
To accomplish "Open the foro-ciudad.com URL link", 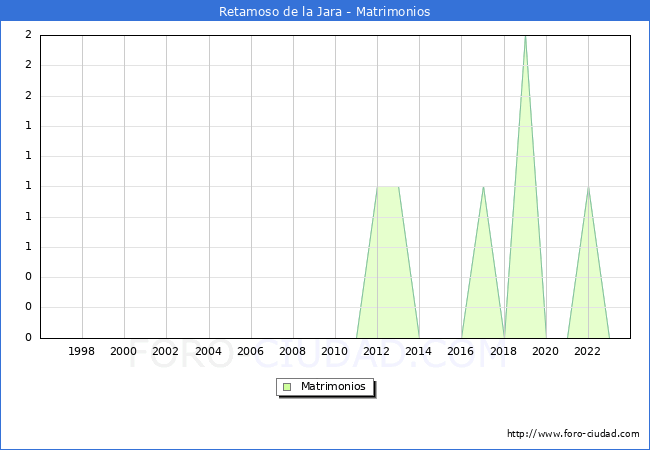I will (573, 434).
